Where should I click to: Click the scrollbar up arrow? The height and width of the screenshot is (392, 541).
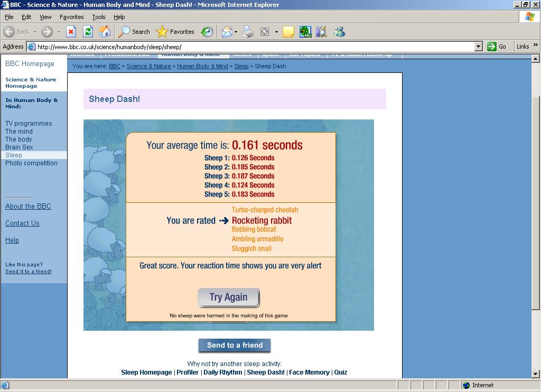tap(536, 58)
